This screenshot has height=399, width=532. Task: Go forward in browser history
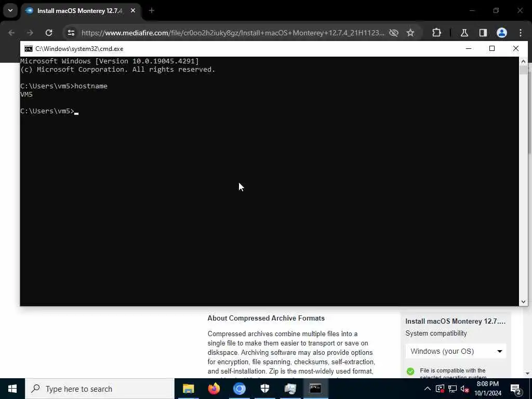pos(30,33)
